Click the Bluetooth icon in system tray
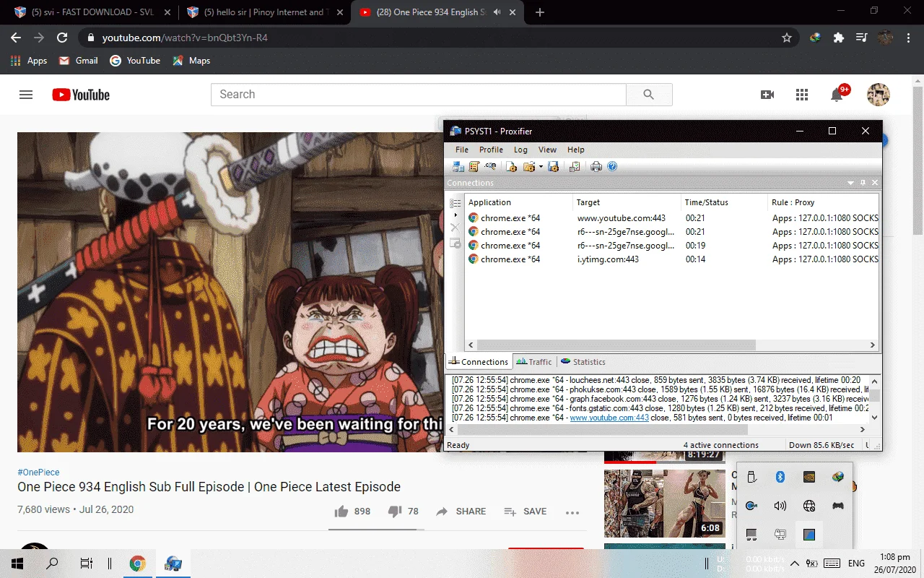 click(x=780, y=477)
